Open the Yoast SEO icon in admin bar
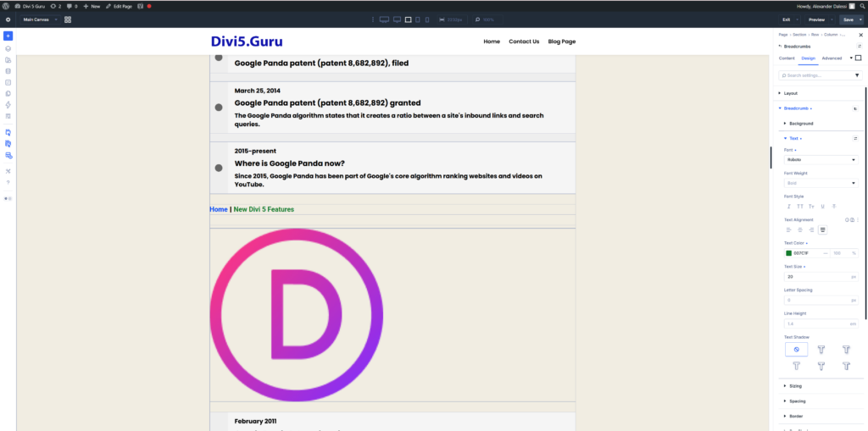868x431 pixels. pyautogui.click(x=141, y=6)
